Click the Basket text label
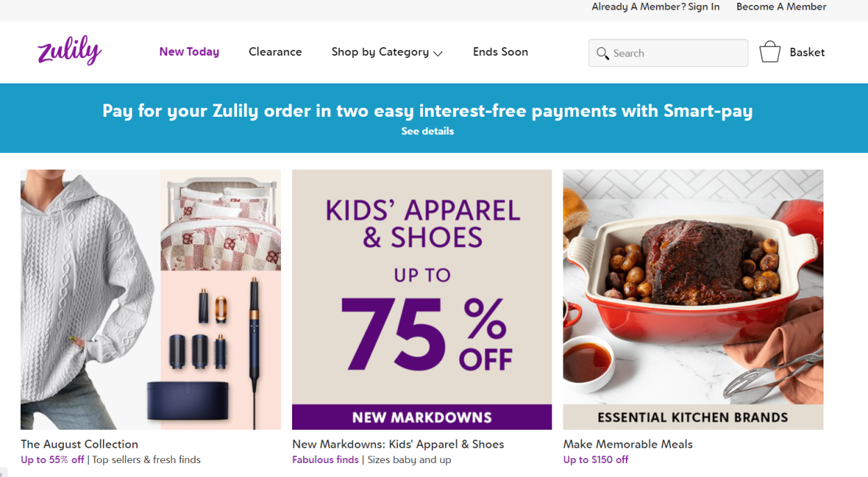Viewport: 868px width, 477px height. [807, 51]
